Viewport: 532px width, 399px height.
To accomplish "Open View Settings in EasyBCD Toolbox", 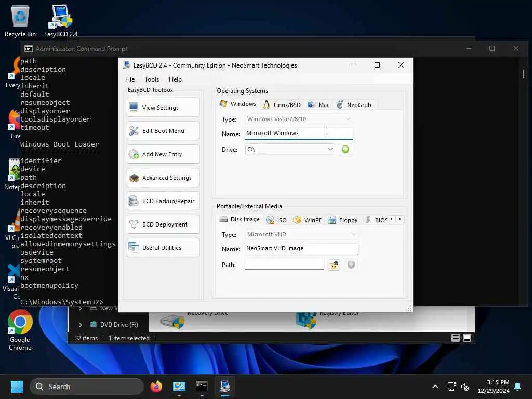I will pos(163,108).
